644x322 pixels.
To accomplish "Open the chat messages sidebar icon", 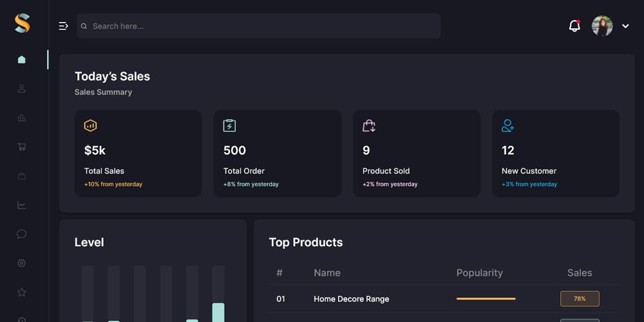I will pos(22,234).
